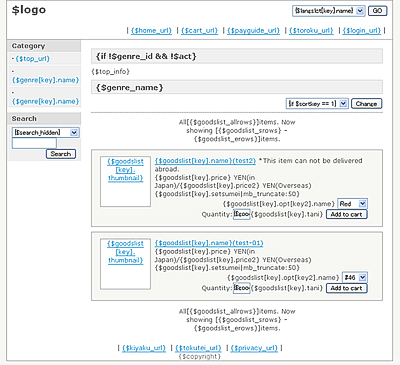Click the Quantity field for test-01 item

tap(242, 288)
